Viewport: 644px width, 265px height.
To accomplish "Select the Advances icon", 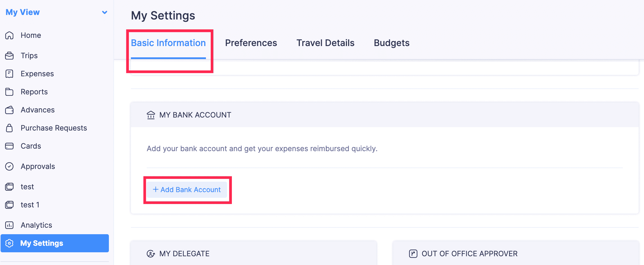I will [x=9, y=110].
